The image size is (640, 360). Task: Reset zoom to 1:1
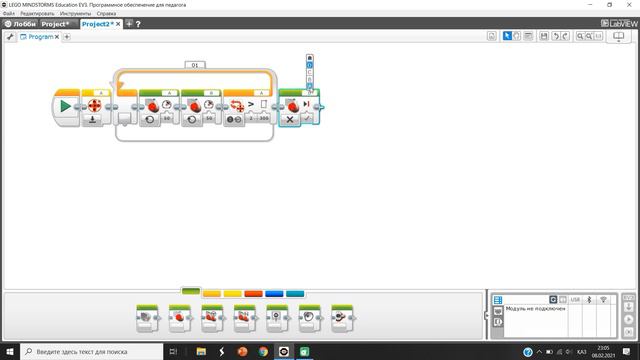(x=598, y=36)
